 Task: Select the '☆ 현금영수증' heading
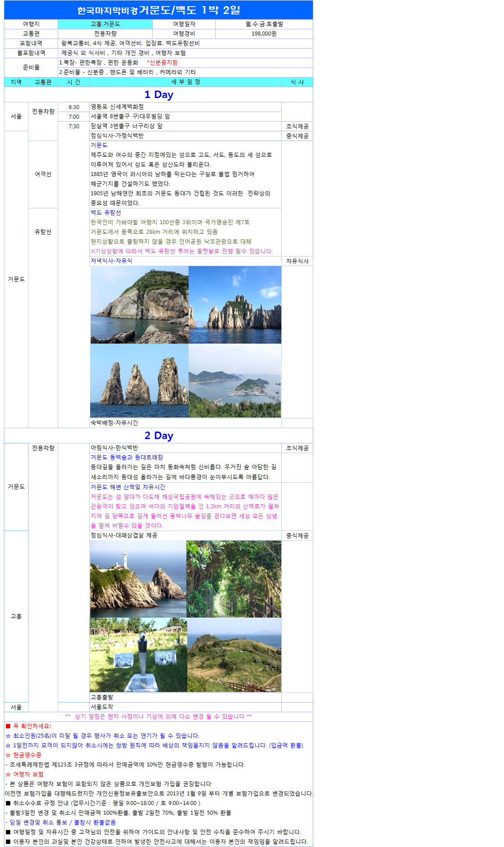(23, 755)
